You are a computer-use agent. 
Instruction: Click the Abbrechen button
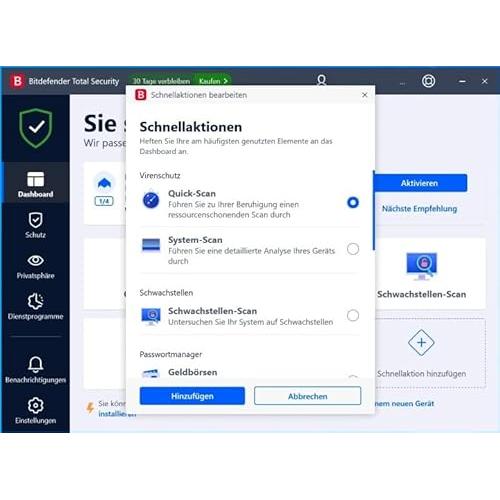click(x=307, y=396)
